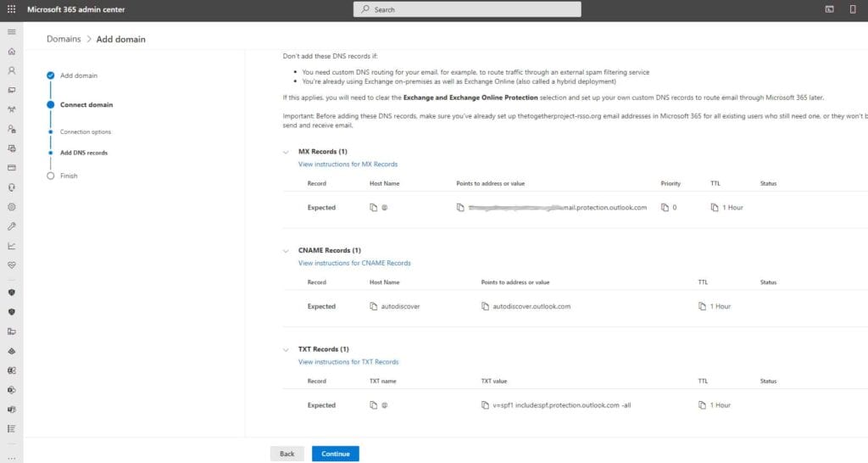Click the TXT Records (1) heading
868x463 pixels.
[323, 349]
